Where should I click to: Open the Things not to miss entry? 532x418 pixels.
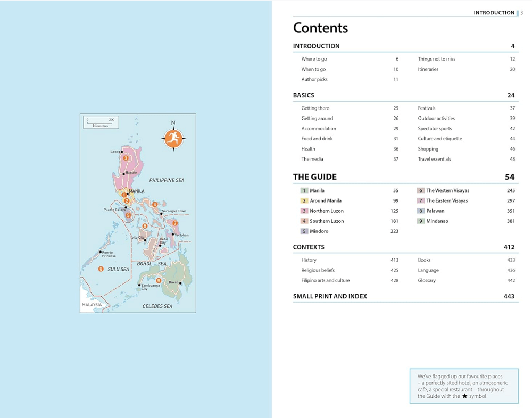436,59
